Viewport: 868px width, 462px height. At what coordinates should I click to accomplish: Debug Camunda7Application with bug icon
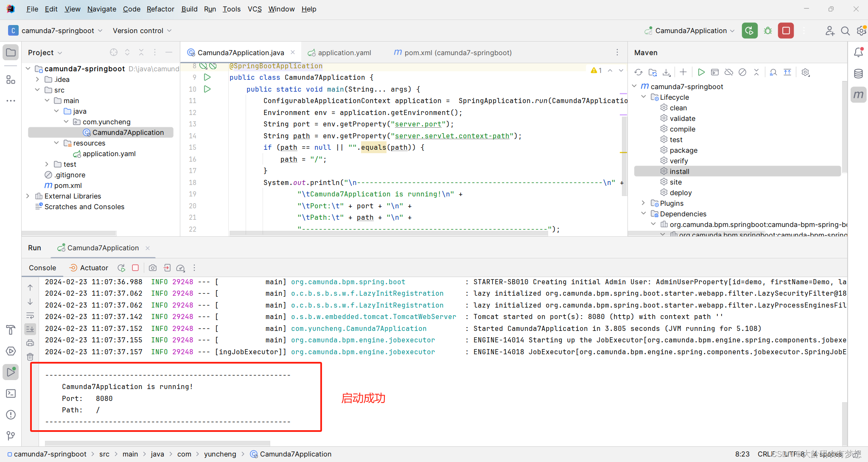point(768,31)
